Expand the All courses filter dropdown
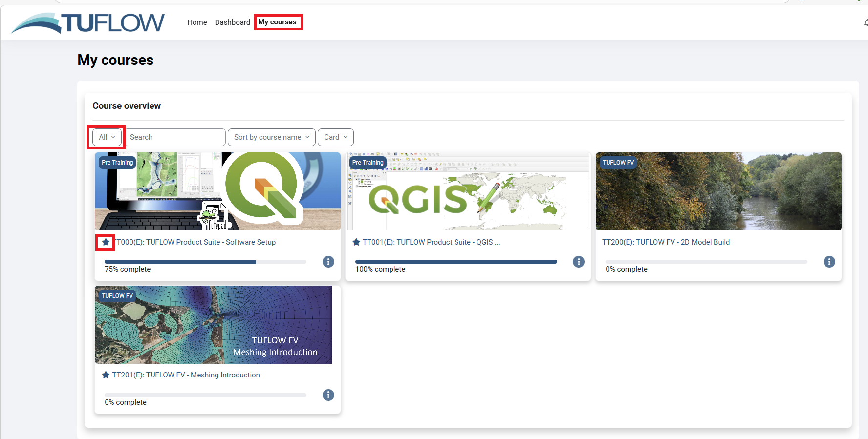868x439 pixels. click(107, 137)
